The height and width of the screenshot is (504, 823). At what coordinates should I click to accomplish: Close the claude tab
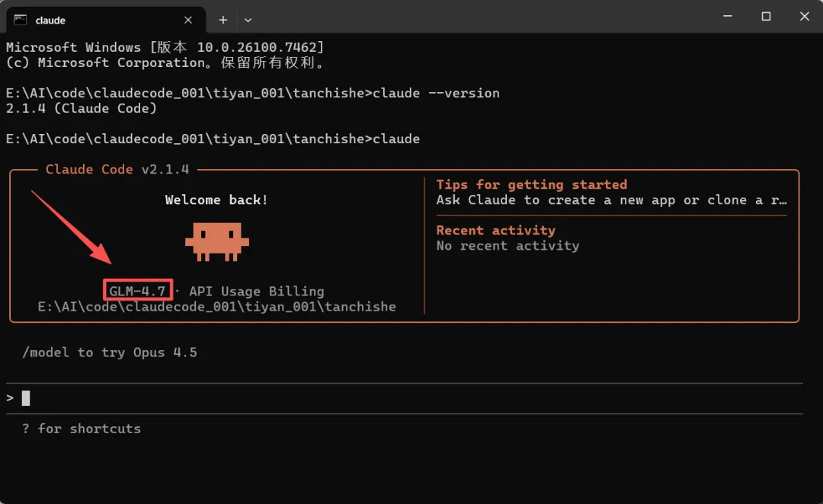coord(188,20)
